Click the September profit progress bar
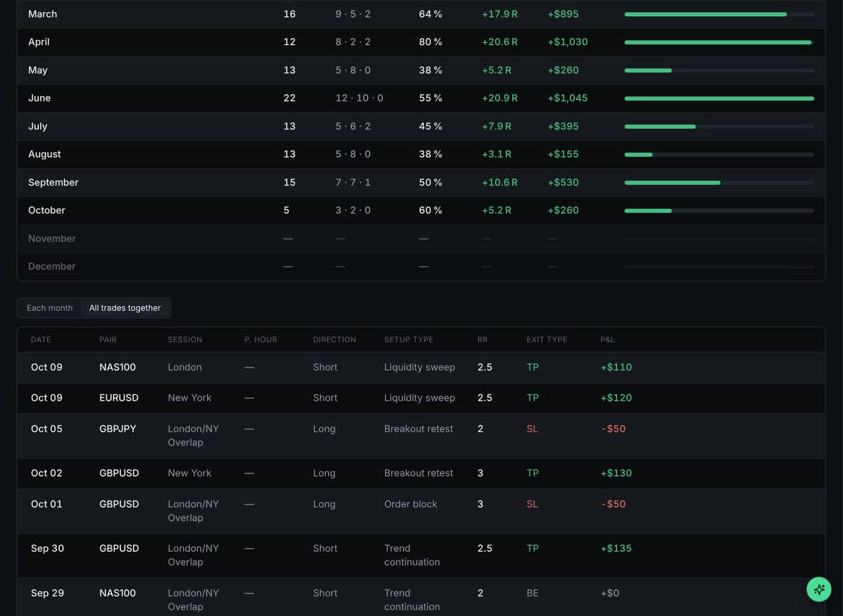Image resolution: width=843 pixels, height=616 pixels. 719,183
